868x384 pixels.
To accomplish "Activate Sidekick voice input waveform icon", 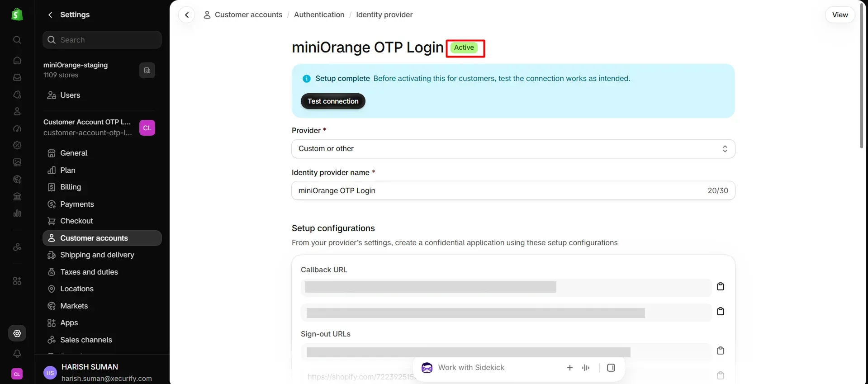I will 586,368.
